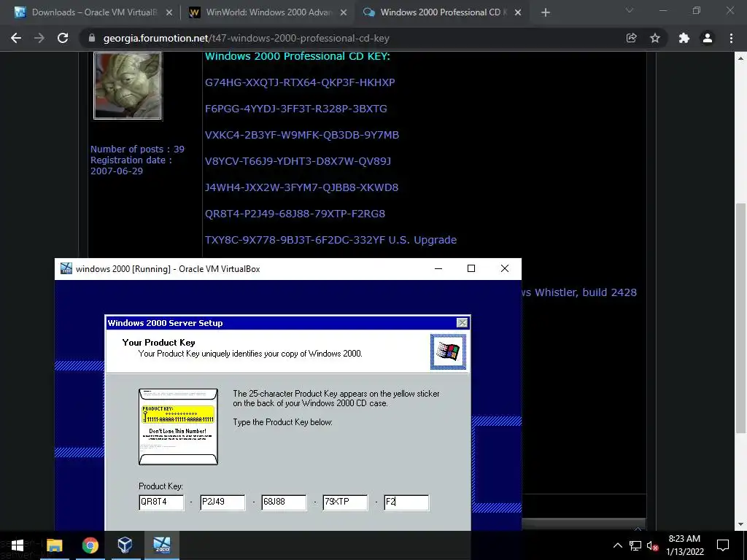747x560 pixels.
Task: Show hidden system tray icons
Action: tap(617, 545)
